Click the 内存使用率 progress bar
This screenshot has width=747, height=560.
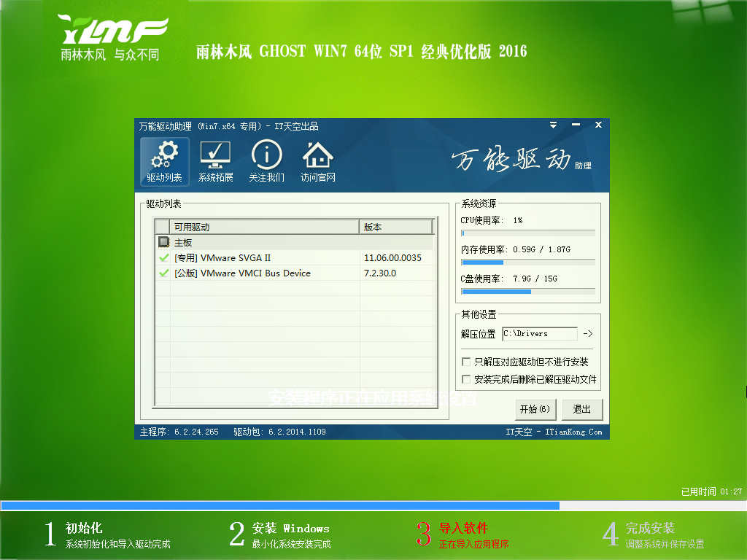point(528,262)
